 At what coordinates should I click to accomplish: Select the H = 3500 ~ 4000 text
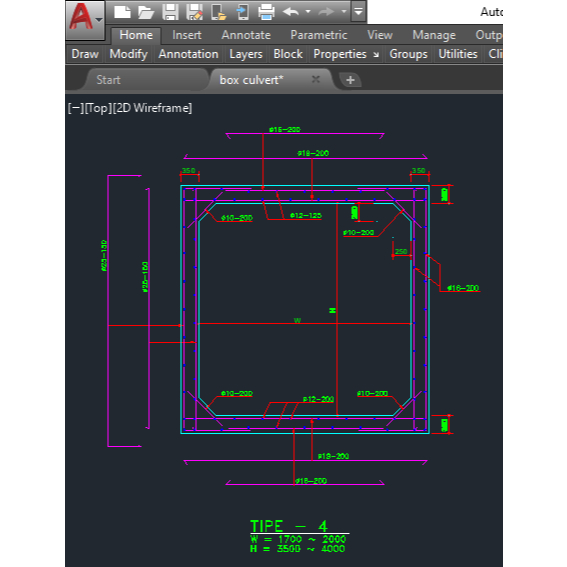[x=298, y=549]
